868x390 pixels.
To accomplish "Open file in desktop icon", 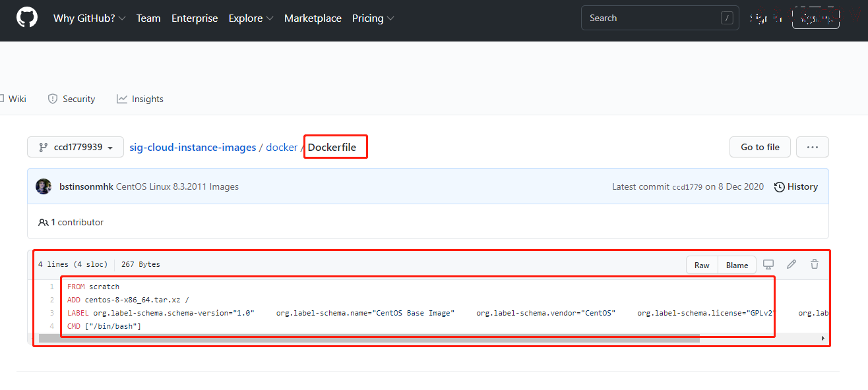I will click(x=768, y=264).
